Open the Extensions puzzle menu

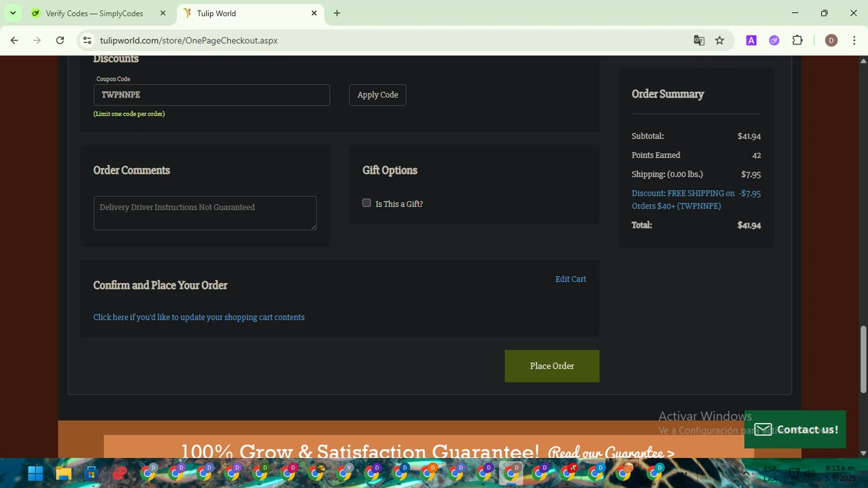click(x=797, y=41)
